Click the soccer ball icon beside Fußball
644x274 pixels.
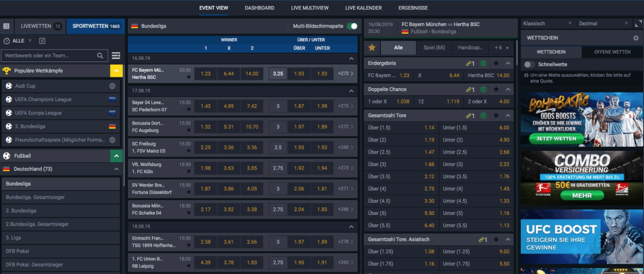(x=6, y=156)
